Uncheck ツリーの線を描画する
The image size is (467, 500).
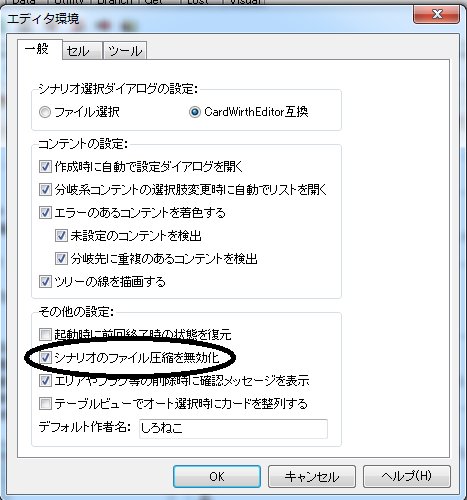tap(45, 281)
